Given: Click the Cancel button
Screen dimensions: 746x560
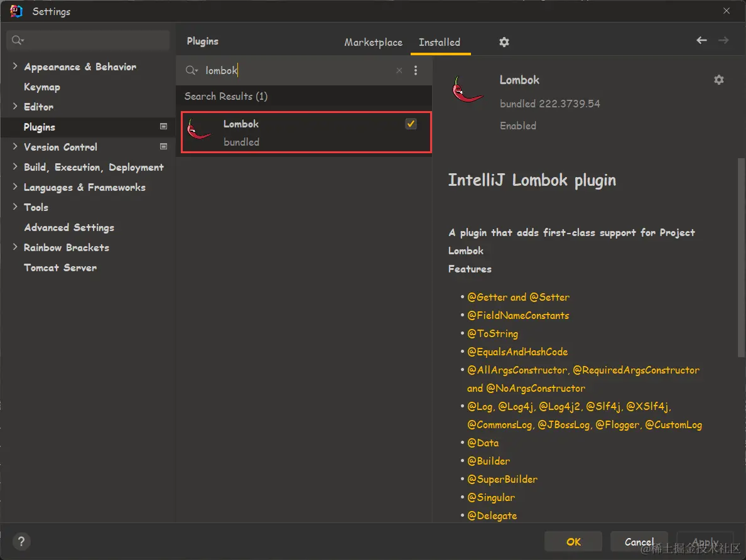Looking at the screenshot, I should (x=639, y=541).
